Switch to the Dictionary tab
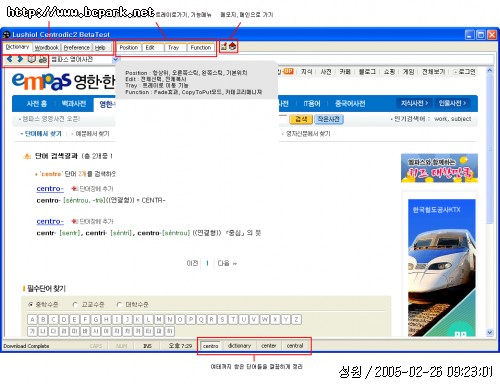Screen dimensions: 500x384 [17, 47]
